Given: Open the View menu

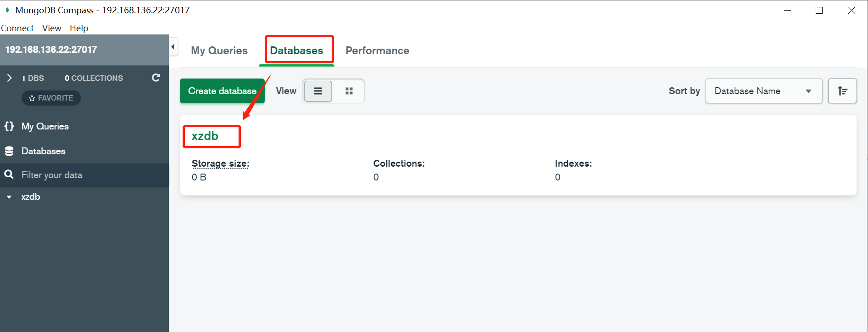Looking at the screenshot, I should 52,28.
